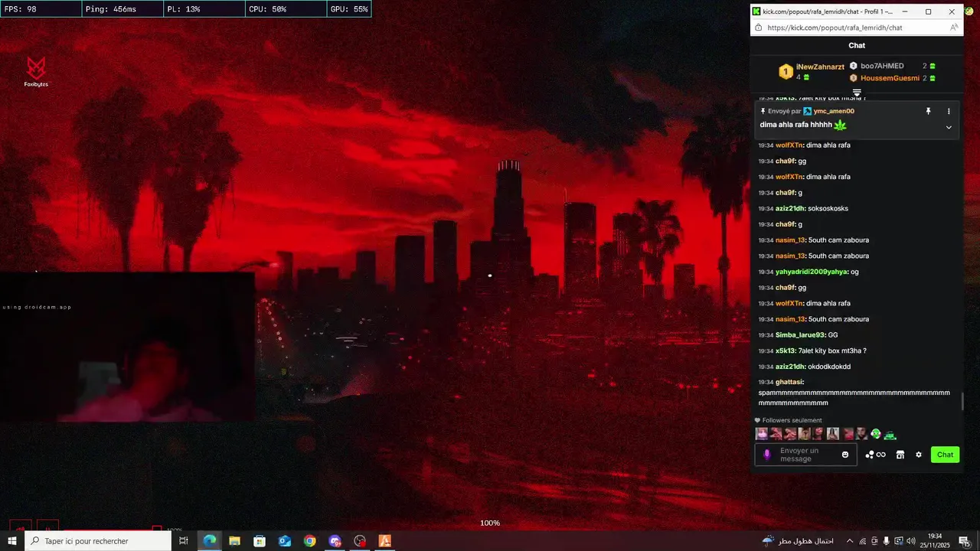
Task: Open Google Chrome from taskbar
Action: click(309, 541)
